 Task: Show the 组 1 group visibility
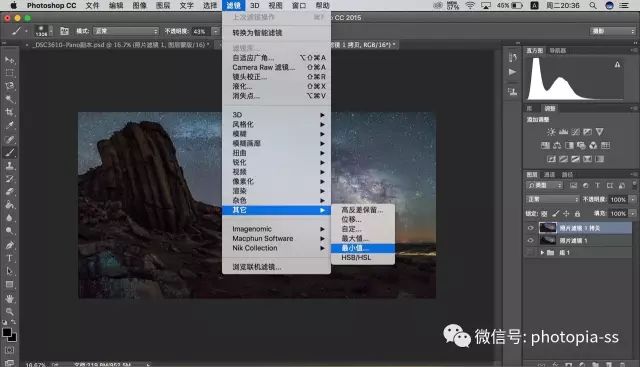click(x=530, y=253)
